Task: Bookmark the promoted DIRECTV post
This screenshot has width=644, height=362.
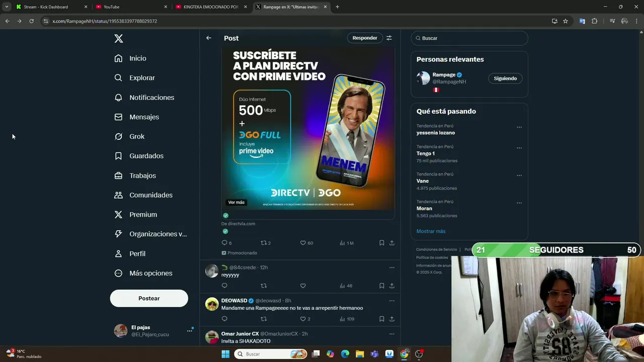Action: point(382,243)
